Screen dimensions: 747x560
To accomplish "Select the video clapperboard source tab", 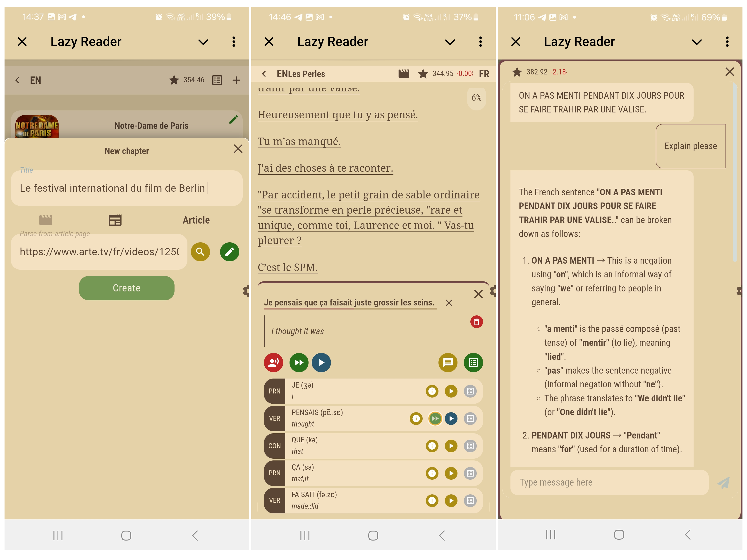I will (x=45, y=220).
